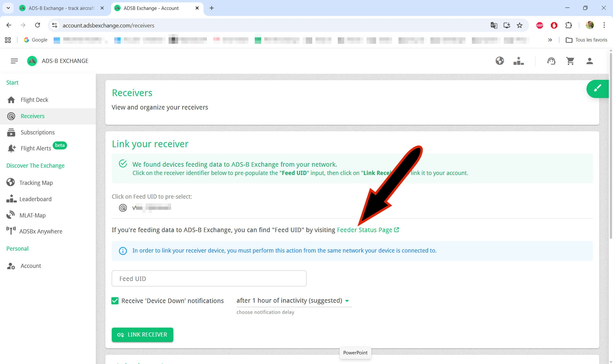Screen dimensions: 613x364
Task: Click the install app icon in address bar
Action: pyautogui.click(x=507, y=25)
